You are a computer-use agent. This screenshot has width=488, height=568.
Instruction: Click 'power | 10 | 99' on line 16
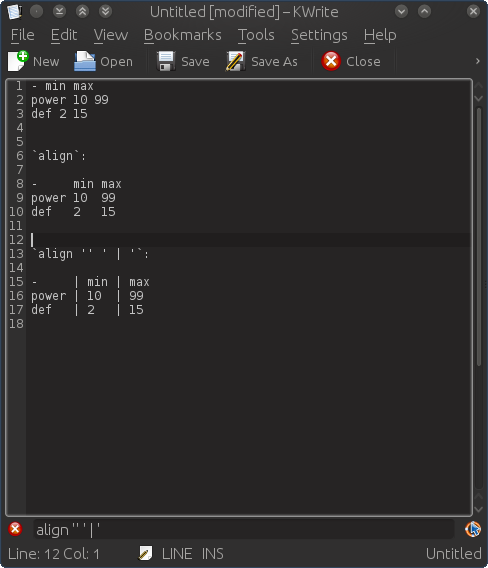coord(87,296)
